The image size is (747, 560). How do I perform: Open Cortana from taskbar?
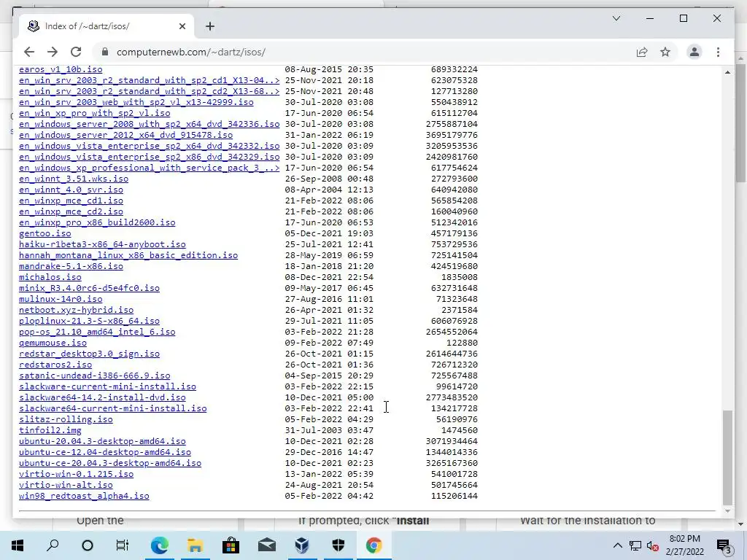(x=88, y=545)
